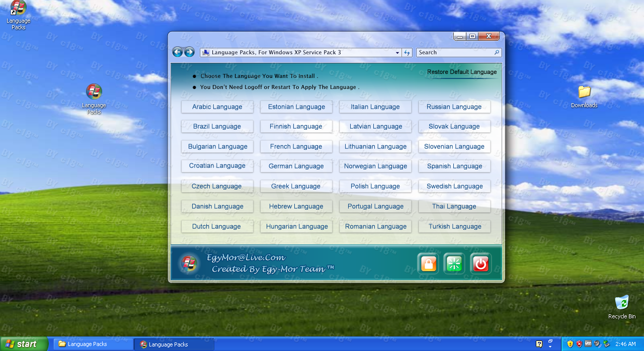The height and width of the screenshot is (351, 644).
Task: Click the Windows flag logo in footer
Action: pos(189,264)
